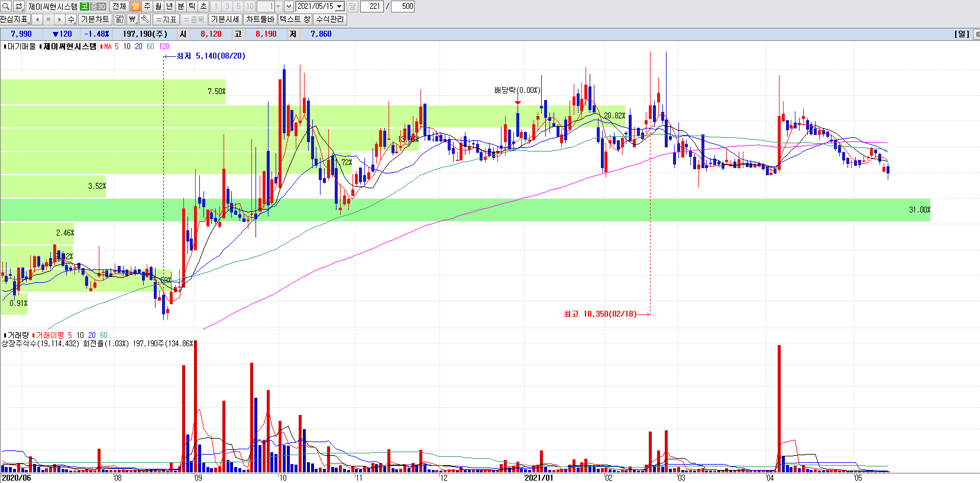Open the interval value dropdown arrow
The height and width of the screenshot is (483, 980).
pyautogui.click(x=279, y=6)
